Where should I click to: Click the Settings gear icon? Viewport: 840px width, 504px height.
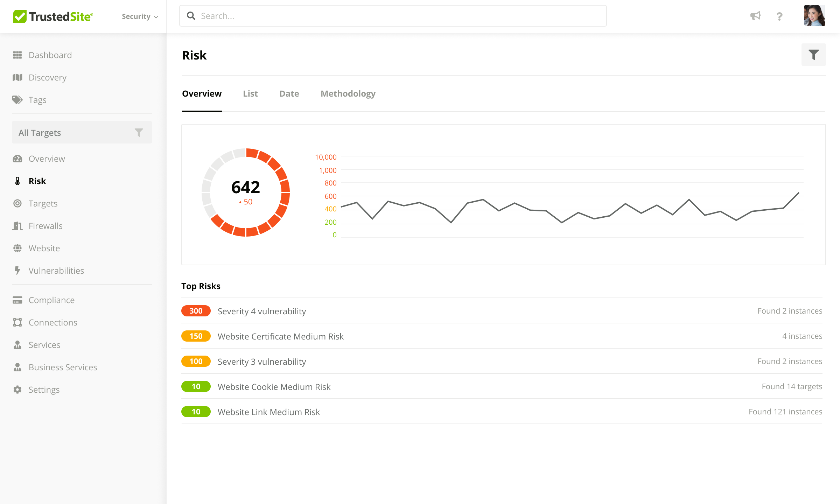click(x=17, y=390)
